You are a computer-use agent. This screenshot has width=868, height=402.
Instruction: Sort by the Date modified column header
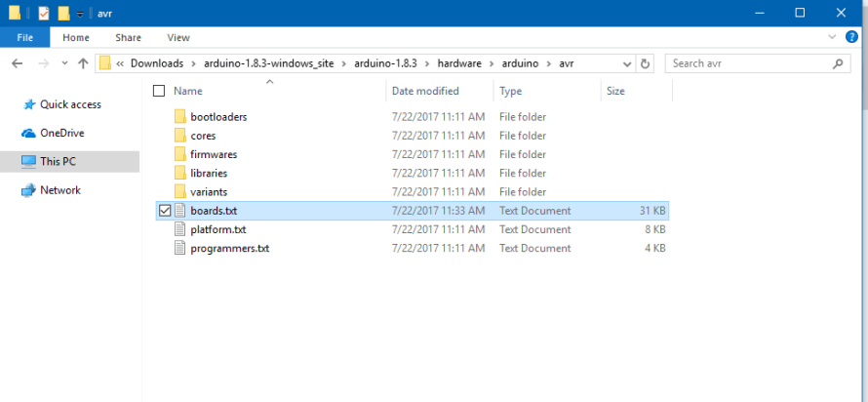425,91
